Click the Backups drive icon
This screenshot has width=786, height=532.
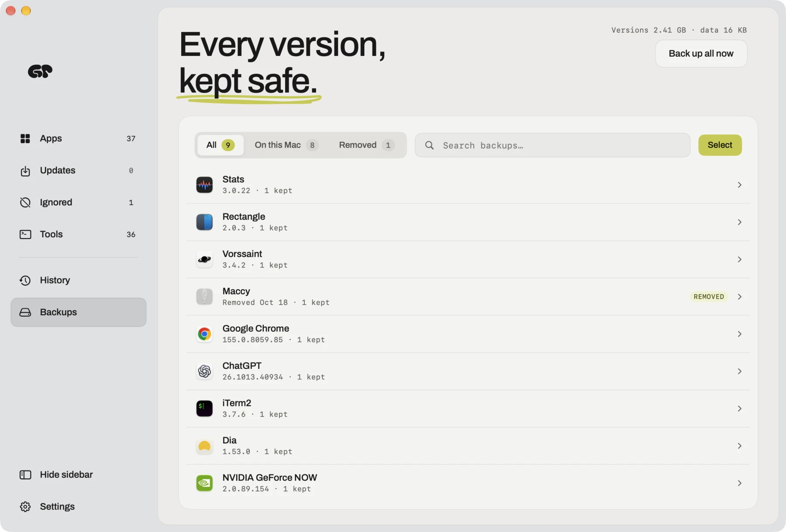(x=25, y=312)
